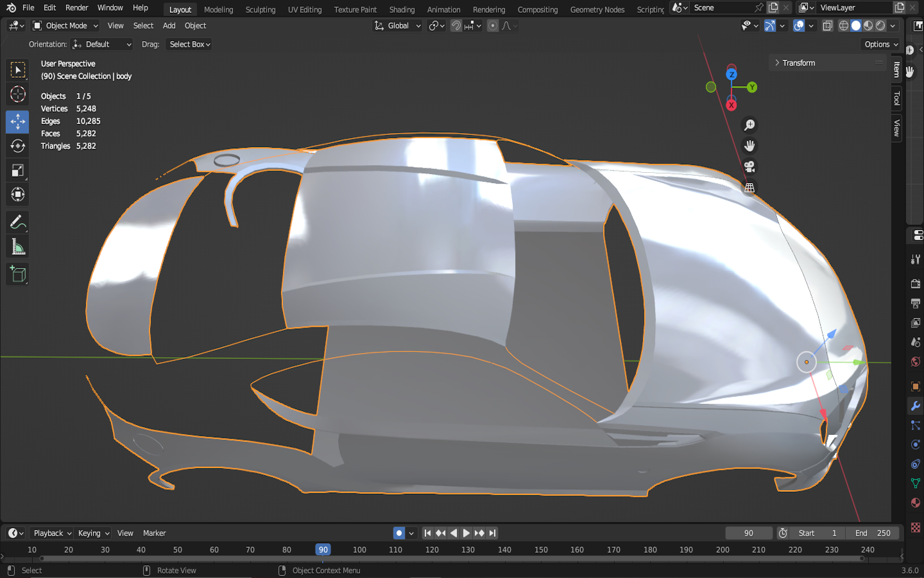Open the Material properties tab icon
This screenshot has height=578, width=924.
(x=916, y=502)
